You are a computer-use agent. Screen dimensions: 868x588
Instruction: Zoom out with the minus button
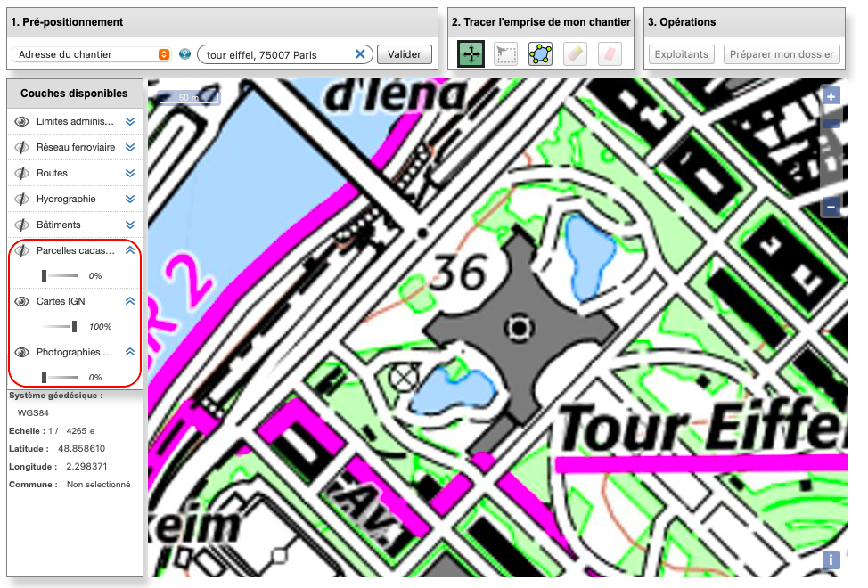click(x=831, y=208)
